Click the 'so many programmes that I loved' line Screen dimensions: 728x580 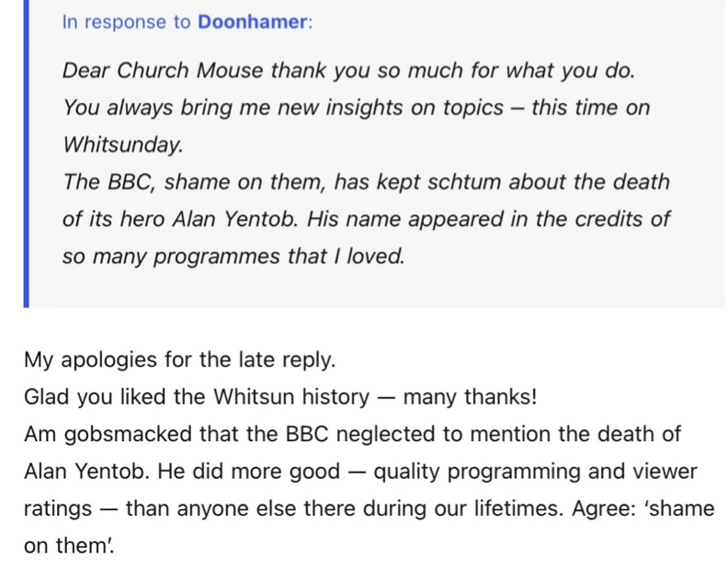click(233, 256)
